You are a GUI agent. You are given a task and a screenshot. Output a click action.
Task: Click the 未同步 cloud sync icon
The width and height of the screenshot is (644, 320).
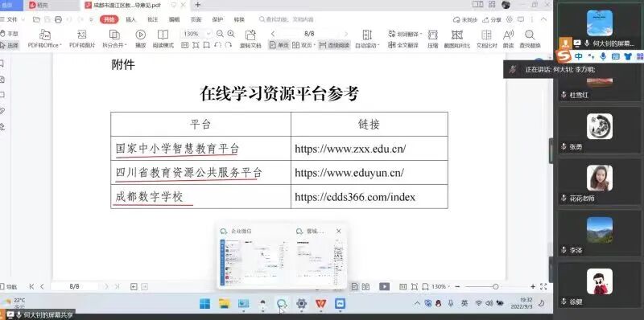pyautogui.click(x=465, y=19)
